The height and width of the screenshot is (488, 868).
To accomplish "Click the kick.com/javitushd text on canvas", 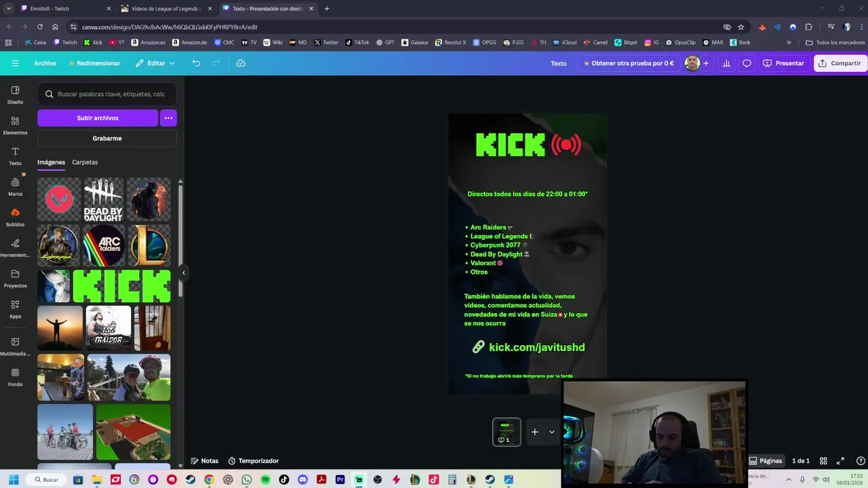I will pyautogui.click(x=536, y=347).
